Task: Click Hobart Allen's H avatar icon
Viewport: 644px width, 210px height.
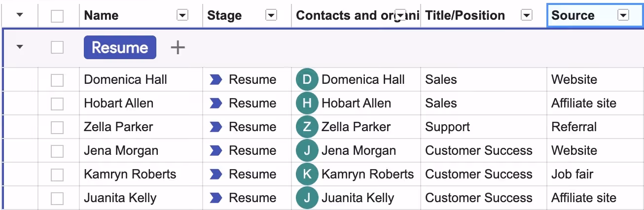Action: [x=307, y=103]
